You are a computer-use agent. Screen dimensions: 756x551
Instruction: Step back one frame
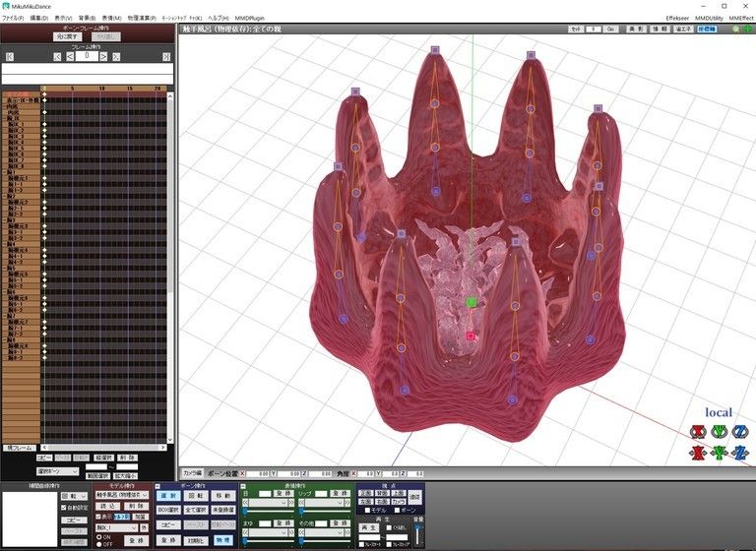pos(70,57)
